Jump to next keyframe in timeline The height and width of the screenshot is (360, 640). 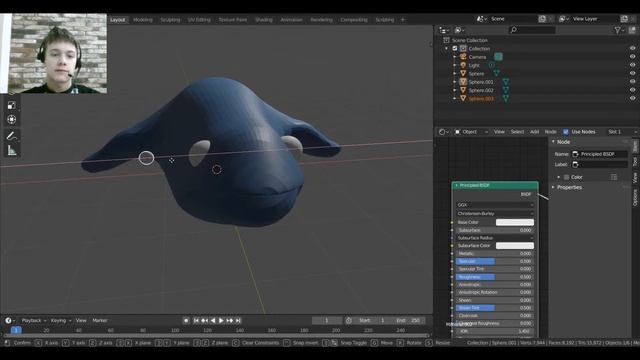[229, 321]
